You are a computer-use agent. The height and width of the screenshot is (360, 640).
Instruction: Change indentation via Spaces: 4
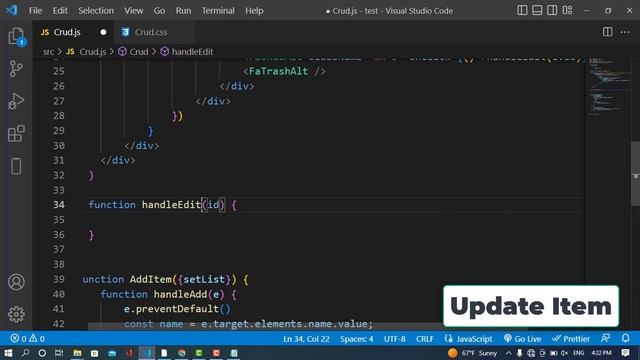coord(356,339)
